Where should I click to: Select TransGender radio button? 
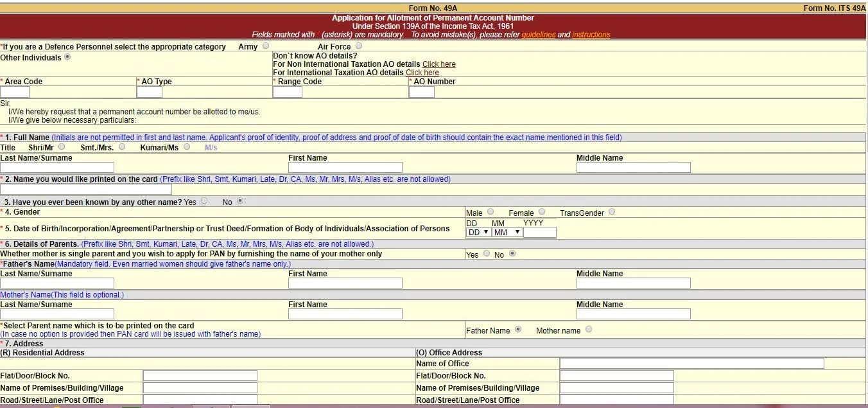click(x=611, y=212)
